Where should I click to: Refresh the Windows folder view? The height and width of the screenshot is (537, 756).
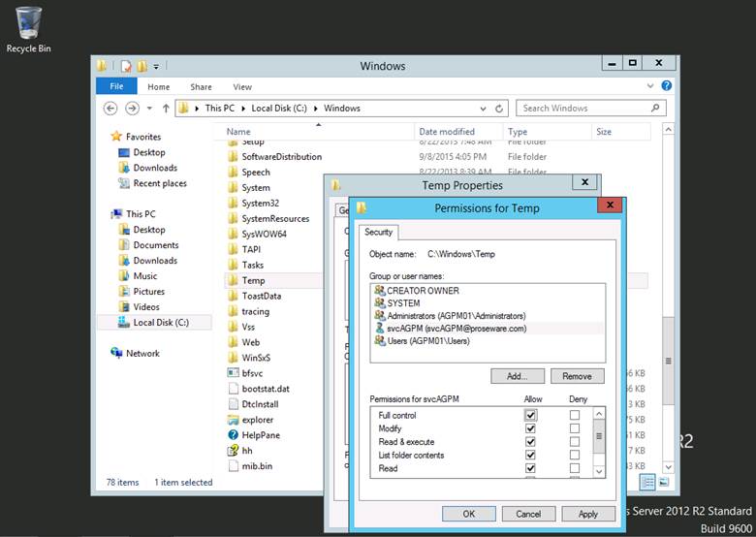point(500,109)
